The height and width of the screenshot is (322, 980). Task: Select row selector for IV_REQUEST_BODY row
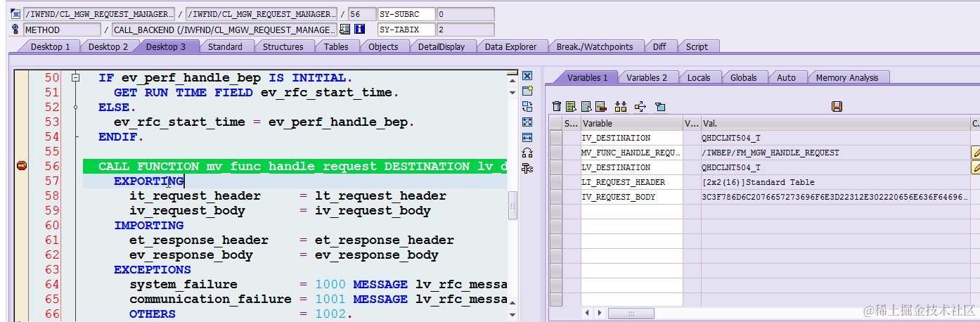[556, 197]
